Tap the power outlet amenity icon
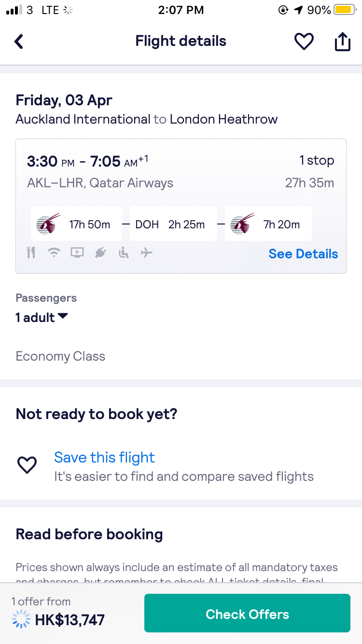This screenshot has width=362, height=644. [100, 252]
